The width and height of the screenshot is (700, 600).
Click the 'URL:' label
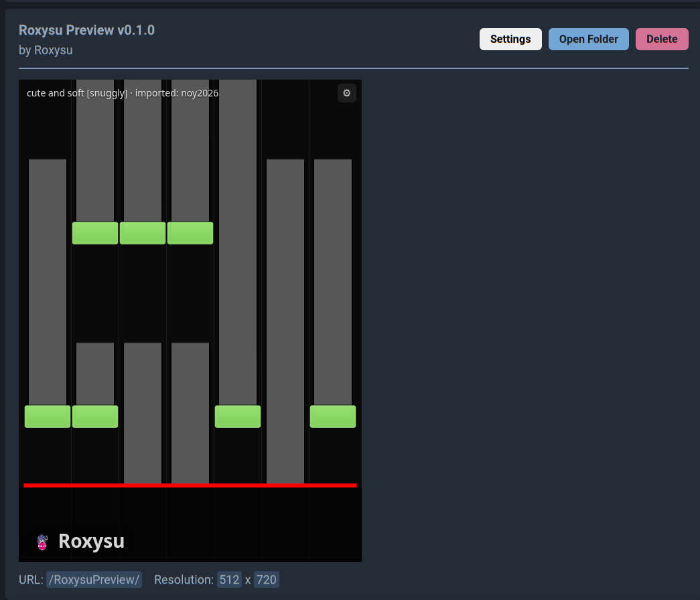click(31, 579)
